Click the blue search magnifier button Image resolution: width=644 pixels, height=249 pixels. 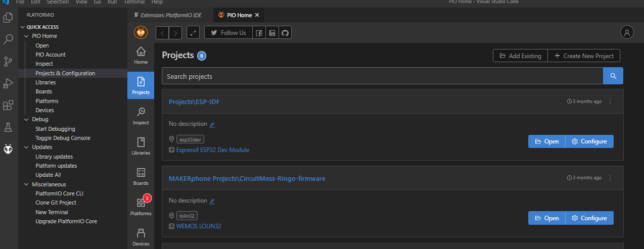613,76
